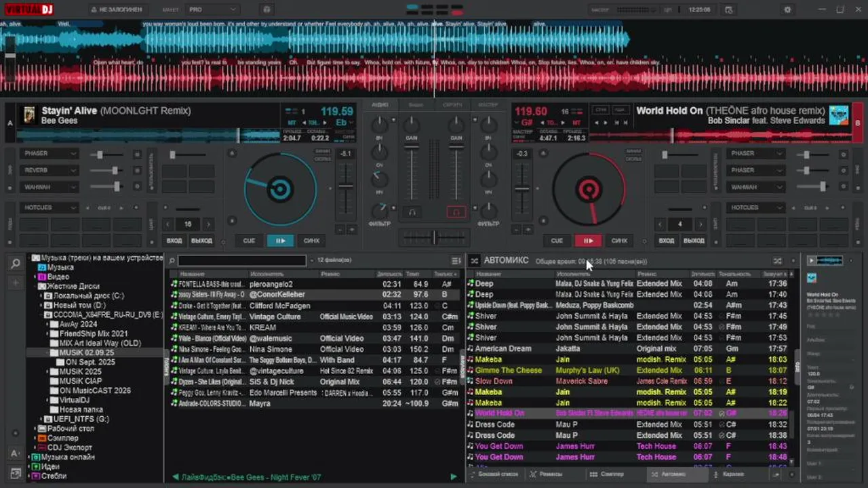Open the PRO layout dropdown in the top bar
Image resolution: width=868 pixels, height=488 pixels.
click(x=212, y=9)
